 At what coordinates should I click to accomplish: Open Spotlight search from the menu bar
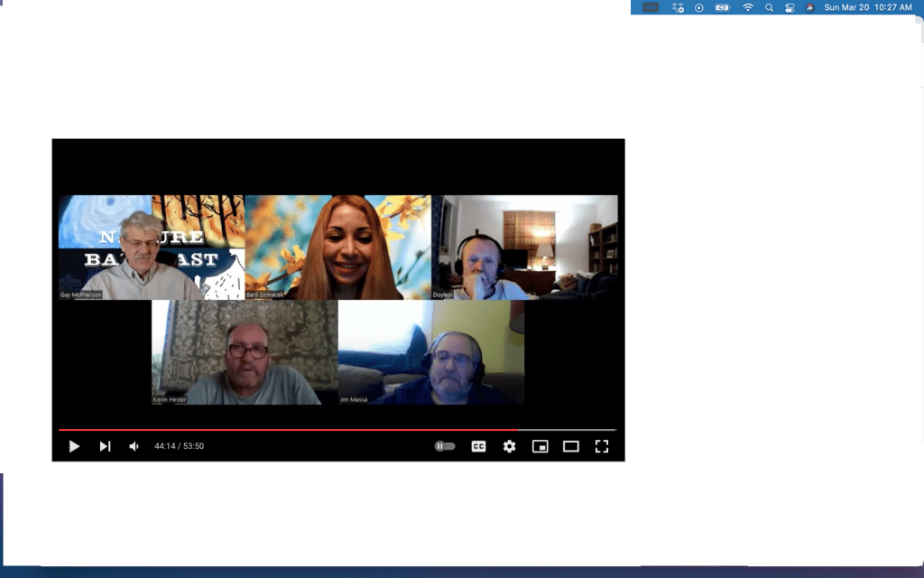coord(769,7)
